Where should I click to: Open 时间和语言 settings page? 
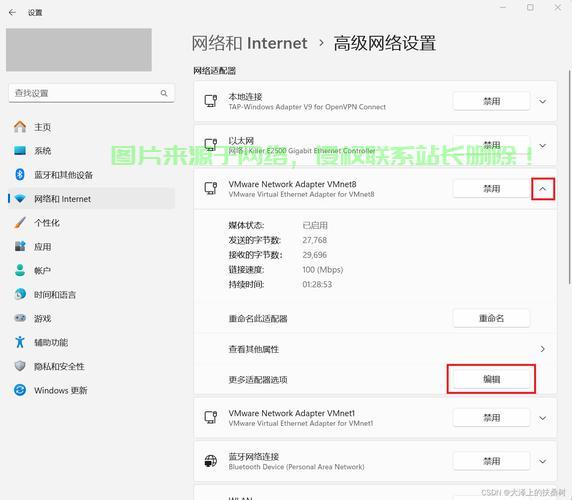coord(91,294)
